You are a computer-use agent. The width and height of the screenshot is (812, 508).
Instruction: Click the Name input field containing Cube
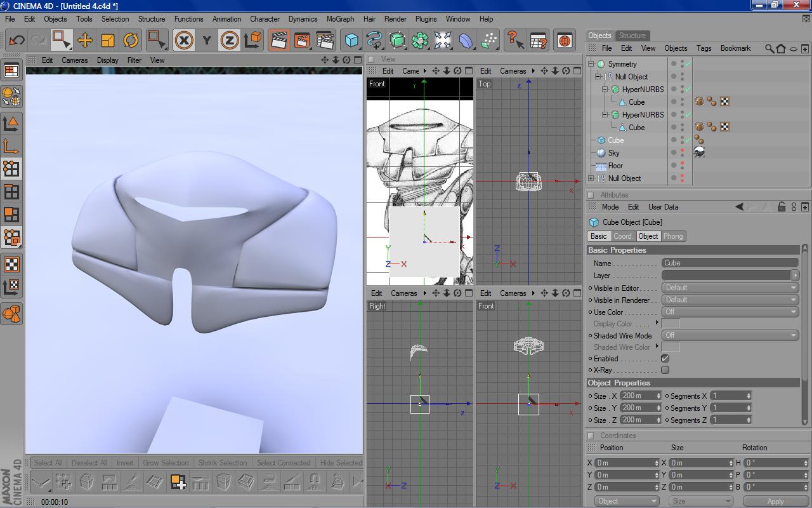[x=730, y=263]
